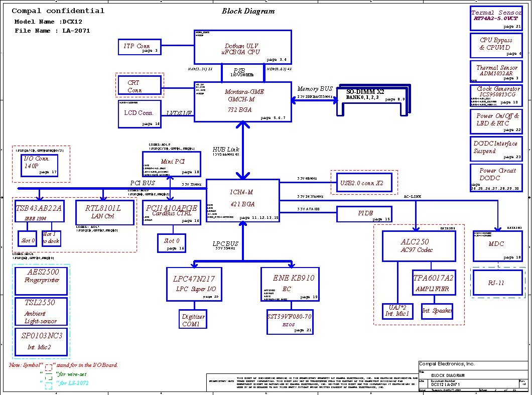Select the TPA6017A2 AMPLIFIER block
The width and height of the screenshot is (532, 395).
point(434,283)
